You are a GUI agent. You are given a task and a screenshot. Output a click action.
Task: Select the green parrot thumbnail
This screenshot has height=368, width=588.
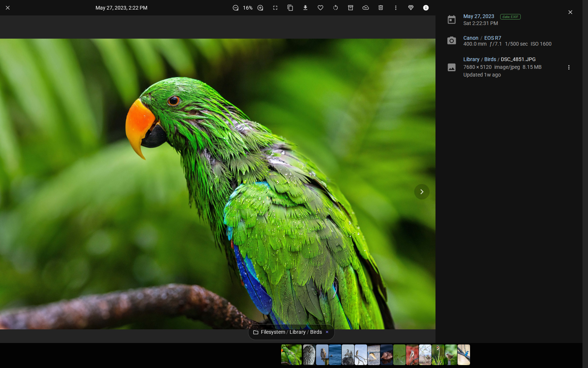pos(291,355)
